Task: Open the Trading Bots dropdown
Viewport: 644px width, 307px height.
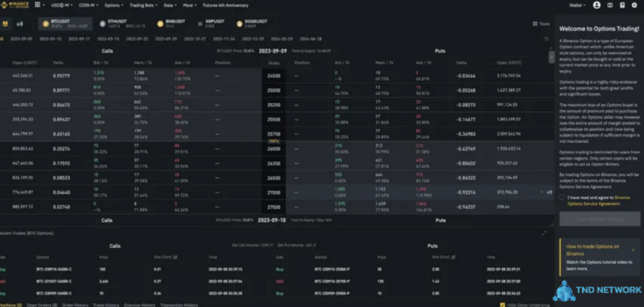Action: pyautogui.click(x=143, y=5)
